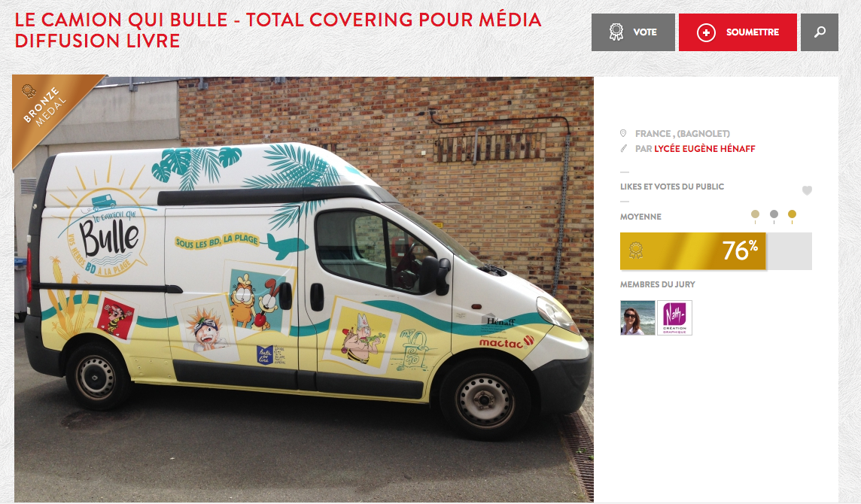Click the 76% average score bar
The height and width of the screenshot is (504, 861).
[716, 251]
